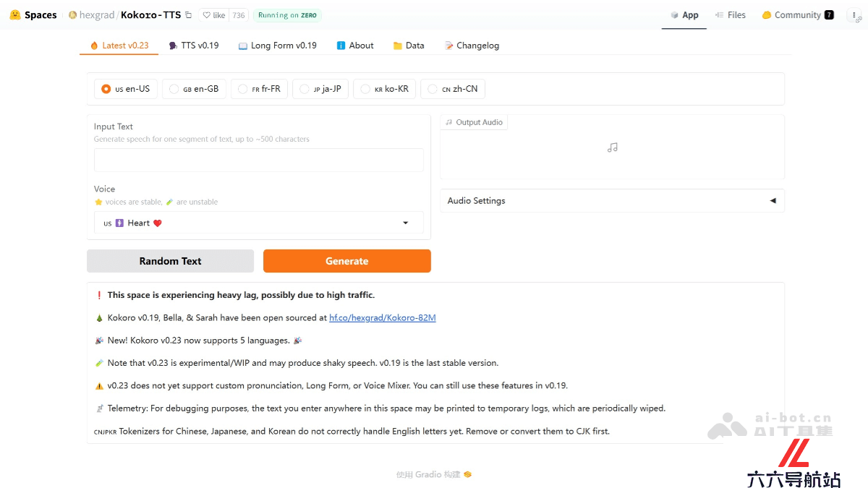Click the Output Audio label

click(474, 122)
